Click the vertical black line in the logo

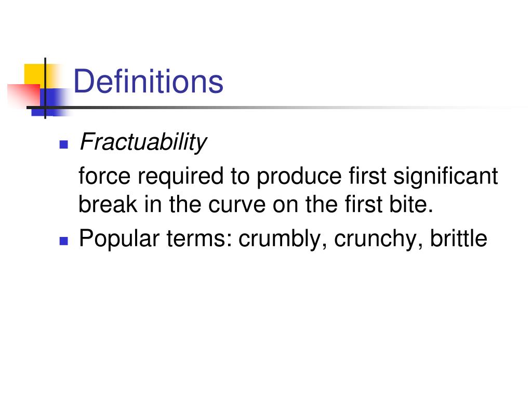45,88
